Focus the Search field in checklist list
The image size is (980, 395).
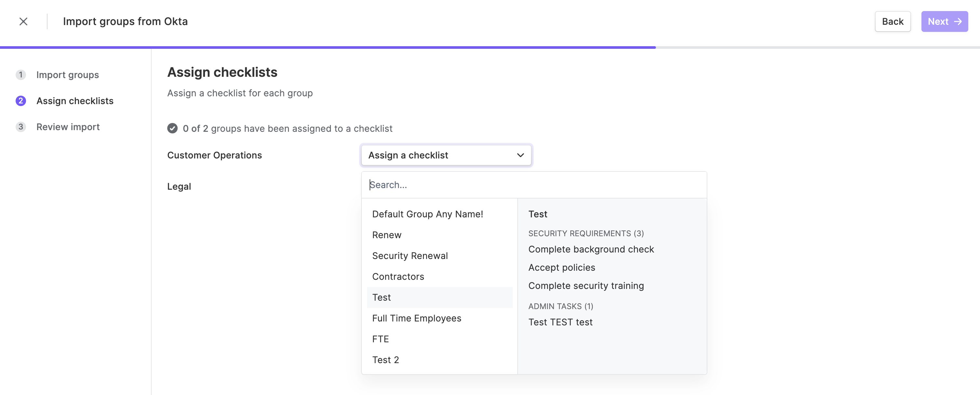(534, 184)
